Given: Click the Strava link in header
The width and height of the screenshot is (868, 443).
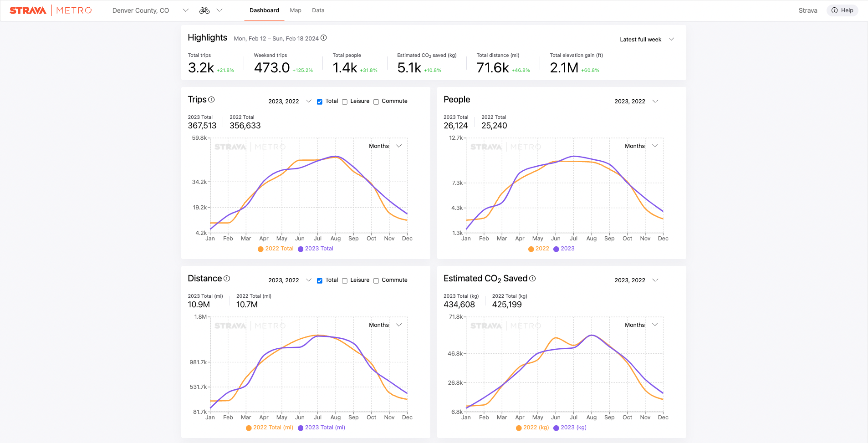Looking at the screenshot, I should [808, 10].
